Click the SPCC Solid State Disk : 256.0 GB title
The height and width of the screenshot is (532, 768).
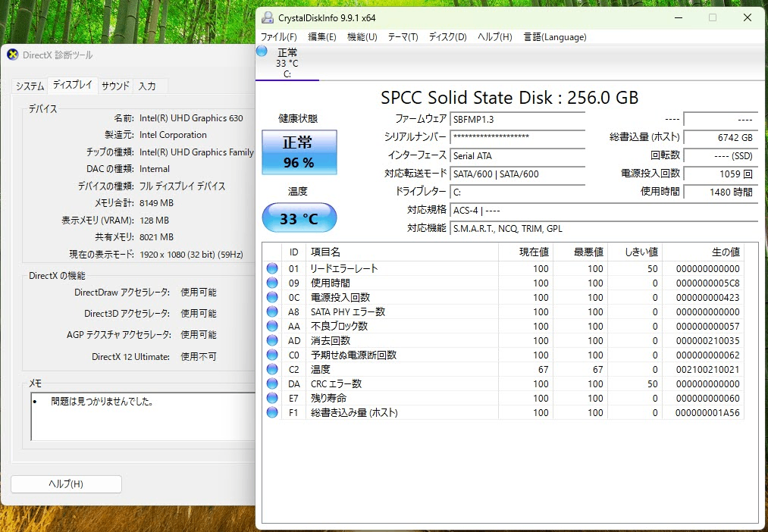(x=509, y=98)
